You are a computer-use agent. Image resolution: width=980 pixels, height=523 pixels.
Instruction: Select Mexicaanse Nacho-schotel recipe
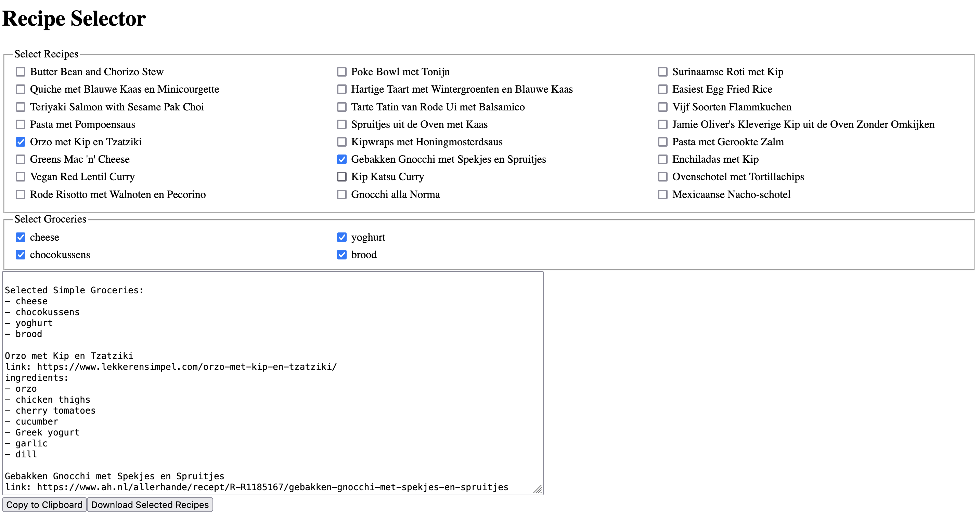pos(662,194)
